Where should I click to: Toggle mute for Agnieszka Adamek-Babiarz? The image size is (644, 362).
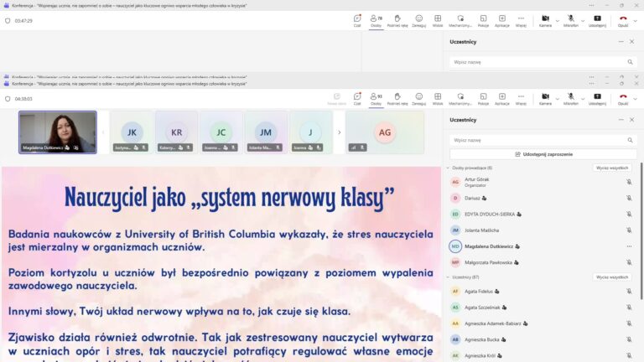pos(629,323)
